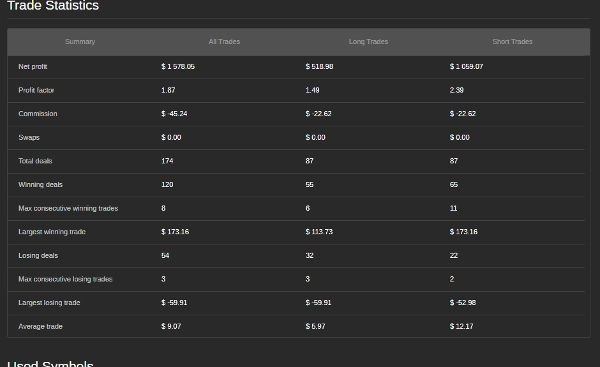Click the All Trades swaps value
The width and height of the screenshot is (600, 367).
click(x=171, y=137)
